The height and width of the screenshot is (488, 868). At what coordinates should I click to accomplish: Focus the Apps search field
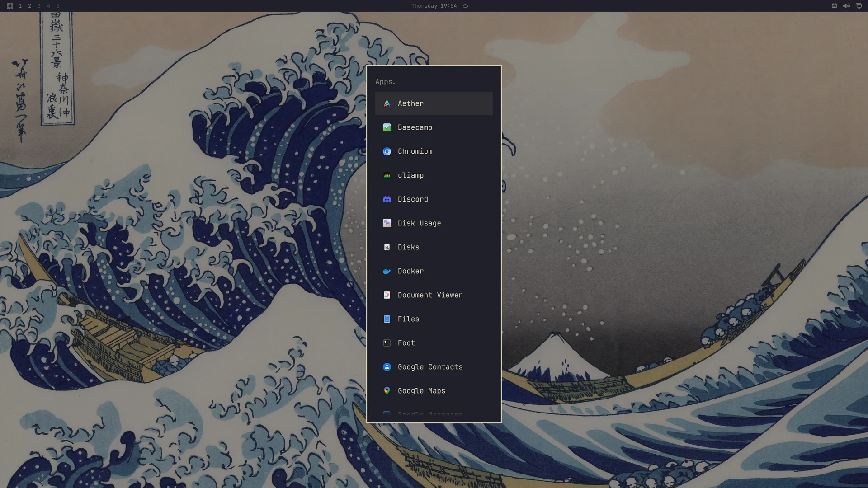coord(434,82)
